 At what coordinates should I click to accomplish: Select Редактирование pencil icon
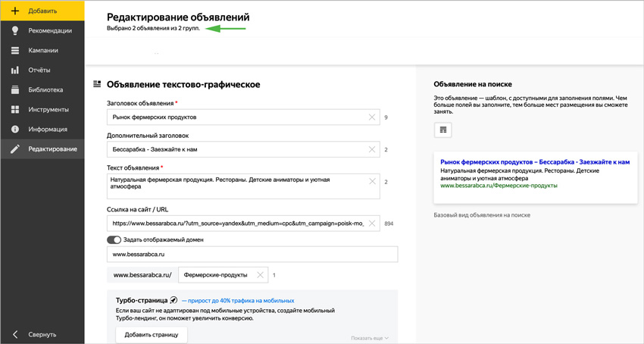[x=15, y=149]
